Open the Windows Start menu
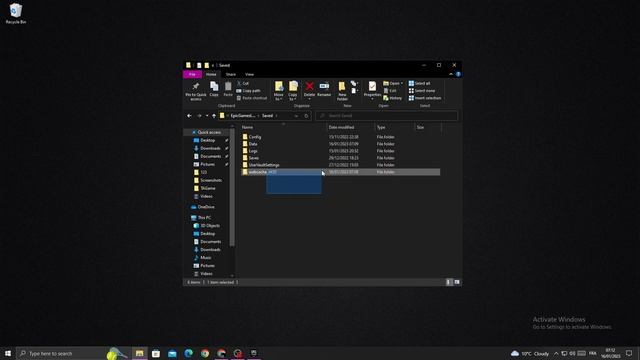This screenshot has width=640, height=360. 8,353
